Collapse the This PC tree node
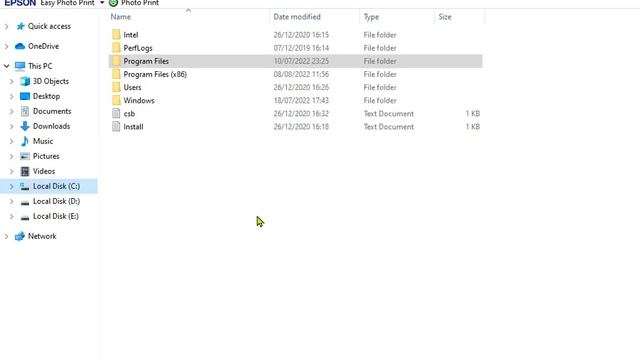640x360 pixels. coord(7,66)
